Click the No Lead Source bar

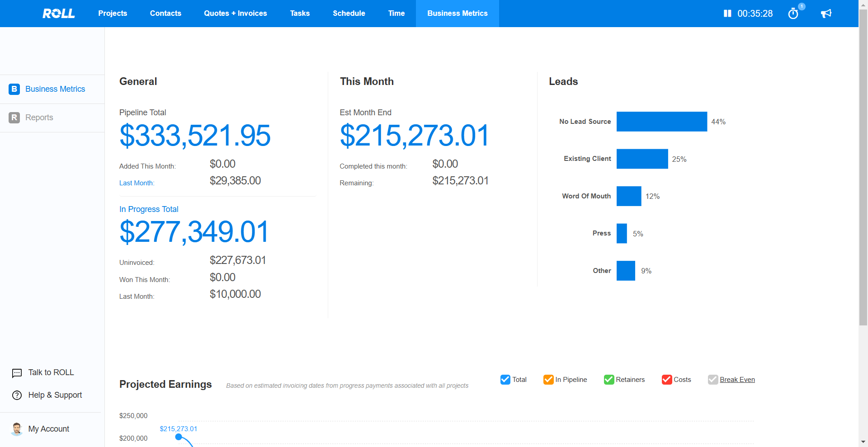pos(661,122)
